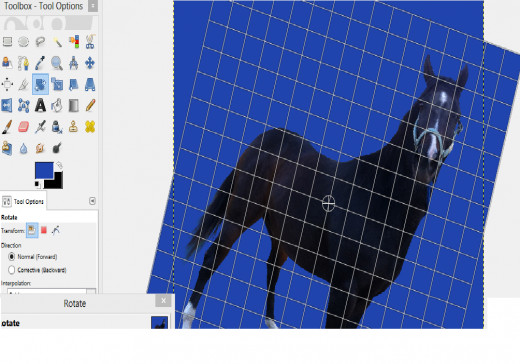Select the Blur/Sharpen droplet tool
The image size is (520, 364).
(23, 149)
